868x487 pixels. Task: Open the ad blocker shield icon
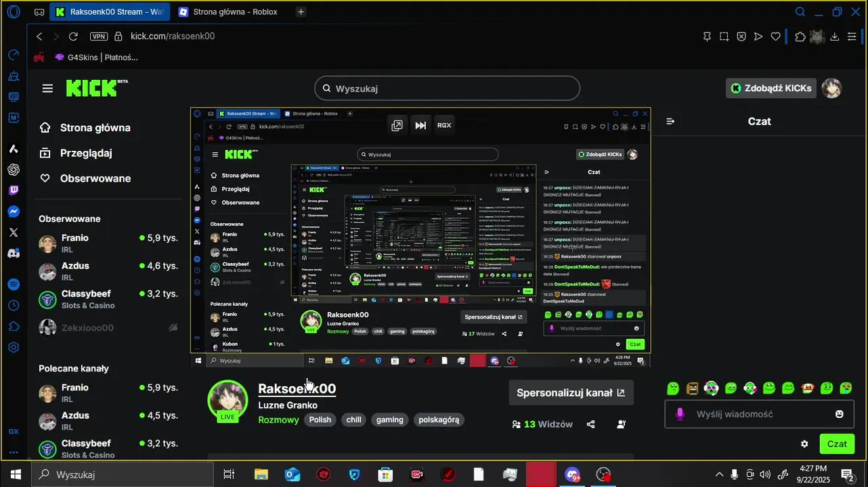point(741,37)
